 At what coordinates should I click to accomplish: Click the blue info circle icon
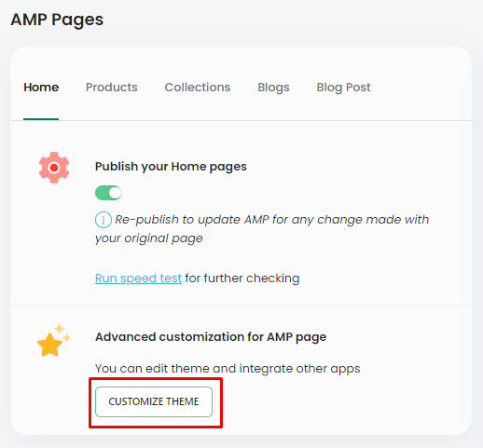(x=103, y=220)
